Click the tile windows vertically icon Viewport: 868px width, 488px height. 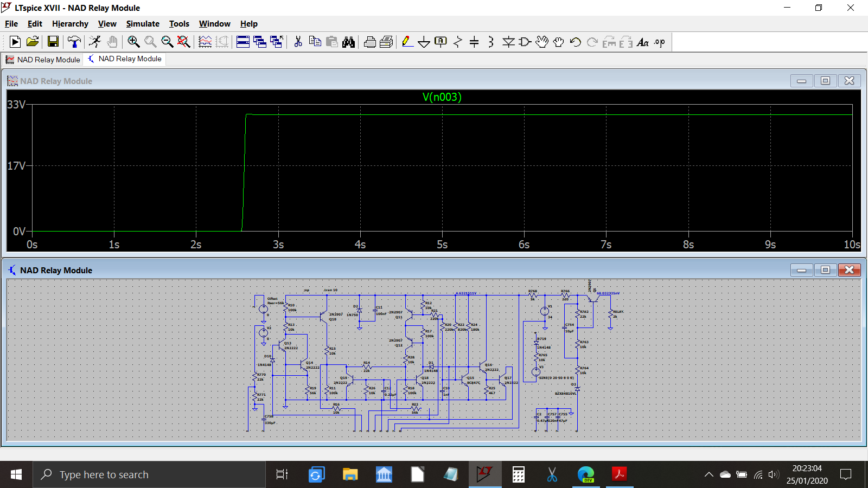[260, 42]
